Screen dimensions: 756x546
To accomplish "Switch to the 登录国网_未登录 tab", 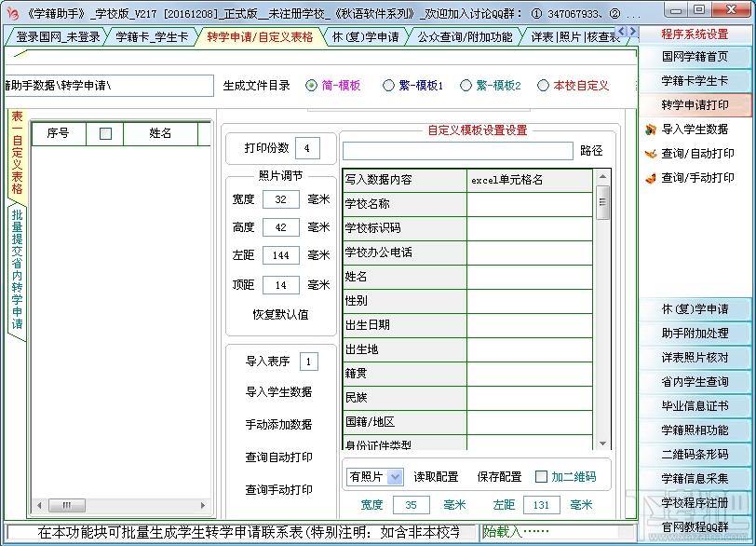I will coord(58,36).
